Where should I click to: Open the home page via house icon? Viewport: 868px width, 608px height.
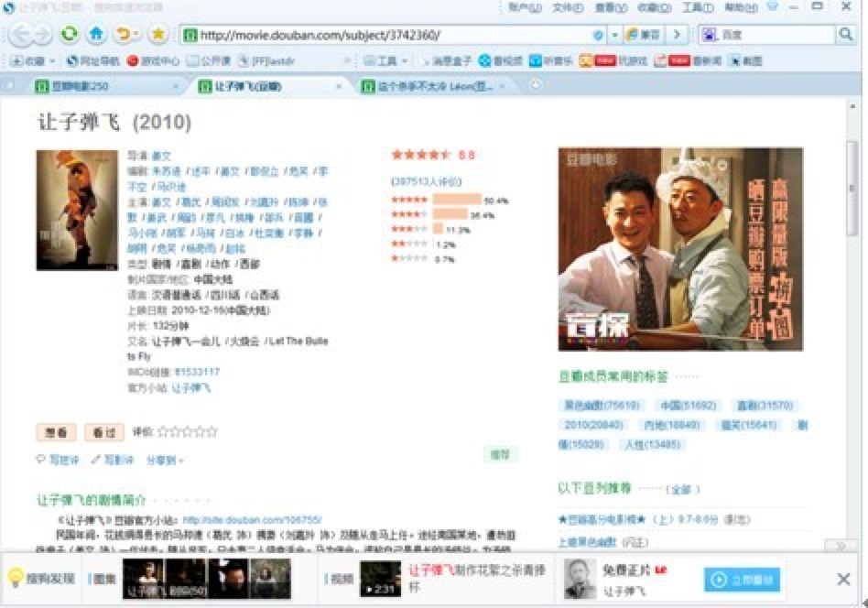[x=96, y=34]
